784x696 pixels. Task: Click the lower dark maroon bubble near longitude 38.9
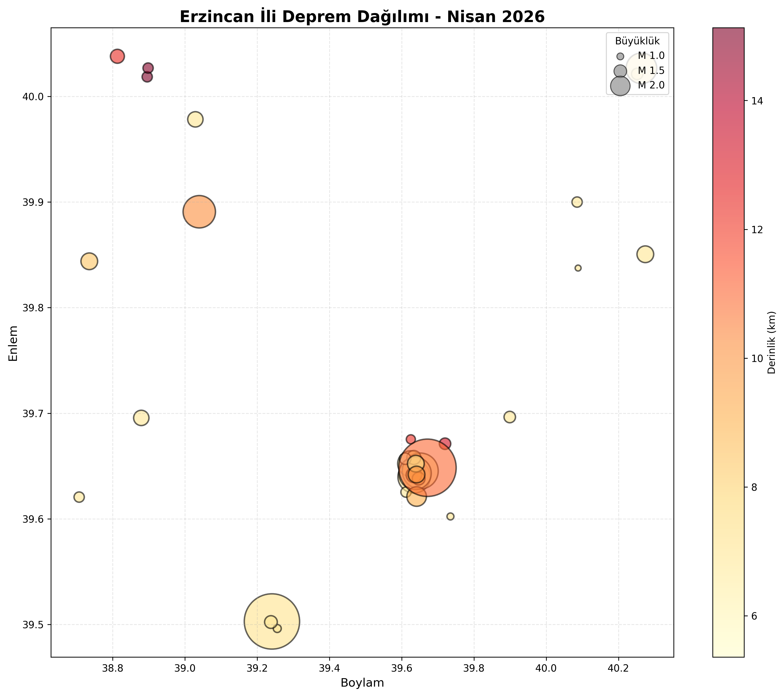pyautogui.click(x=147, y=77)
